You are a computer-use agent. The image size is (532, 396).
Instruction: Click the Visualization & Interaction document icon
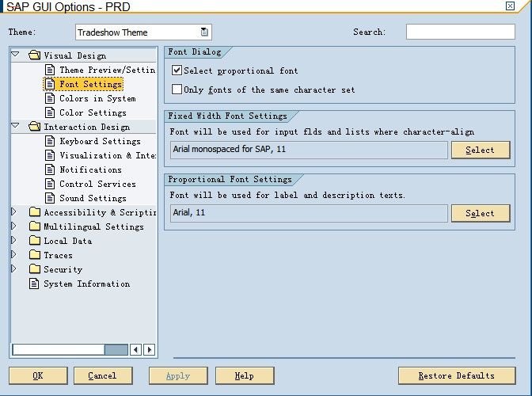point(50,155)
